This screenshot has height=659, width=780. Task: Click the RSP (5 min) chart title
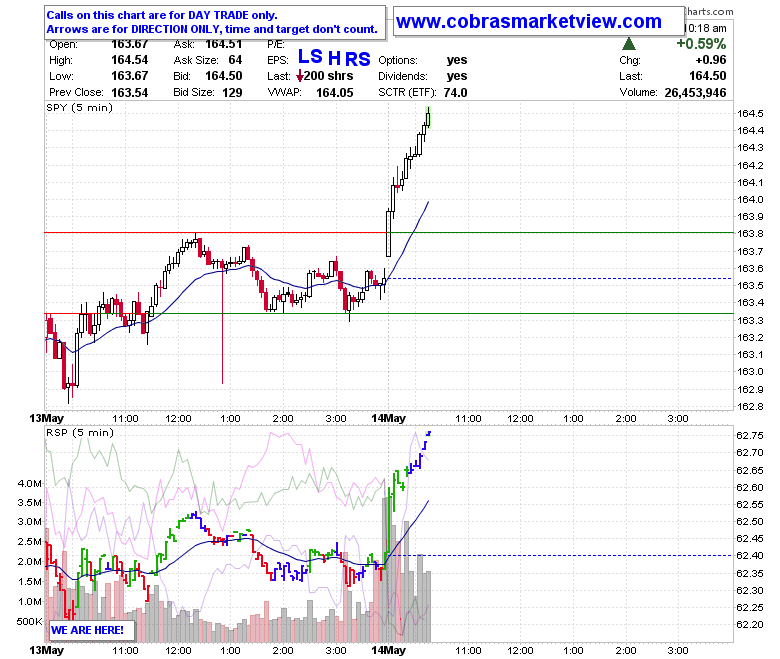pyautogui.click(x=80, y=433)
